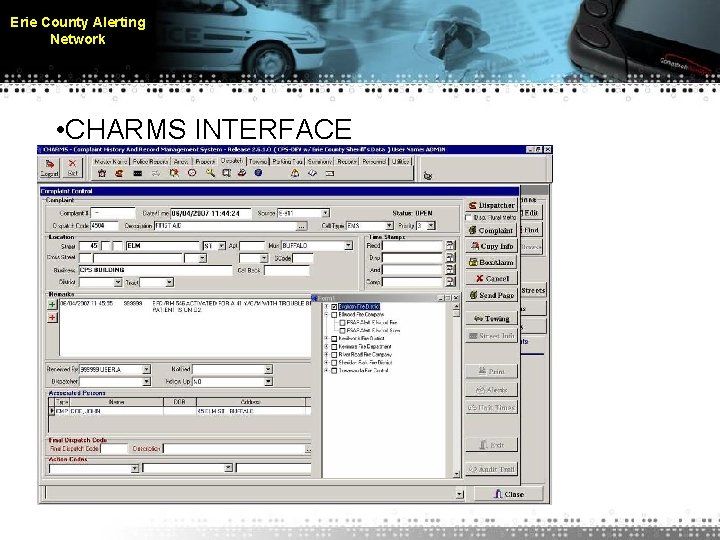Click into the Call Back field

(287, 270)
